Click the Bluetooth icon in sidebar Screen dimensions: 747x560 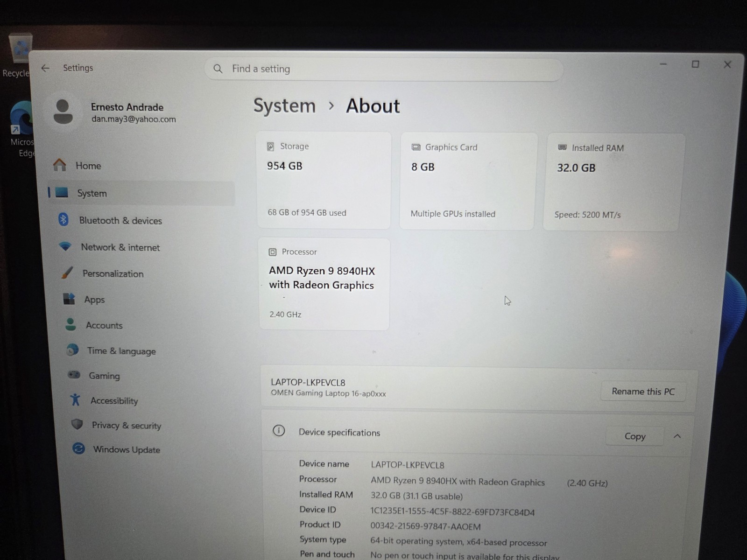pos(63,219)
